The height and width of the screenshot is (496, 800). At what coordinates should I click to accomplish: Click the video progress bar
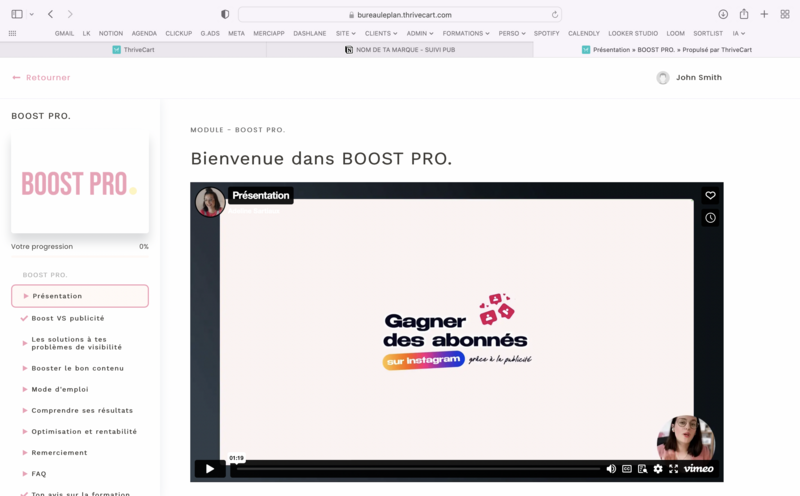point(418,468)
